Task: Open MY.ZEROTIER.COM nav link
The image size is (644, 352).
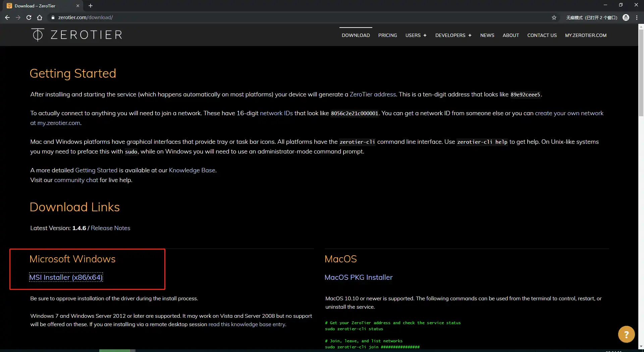Action: tap(586, 35)
